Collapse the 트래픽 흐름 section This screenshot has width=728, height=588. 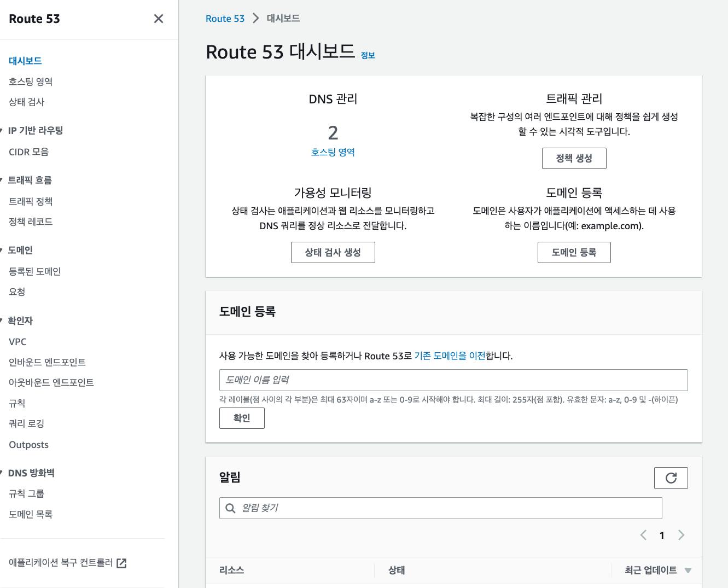(x=2, y=180)
